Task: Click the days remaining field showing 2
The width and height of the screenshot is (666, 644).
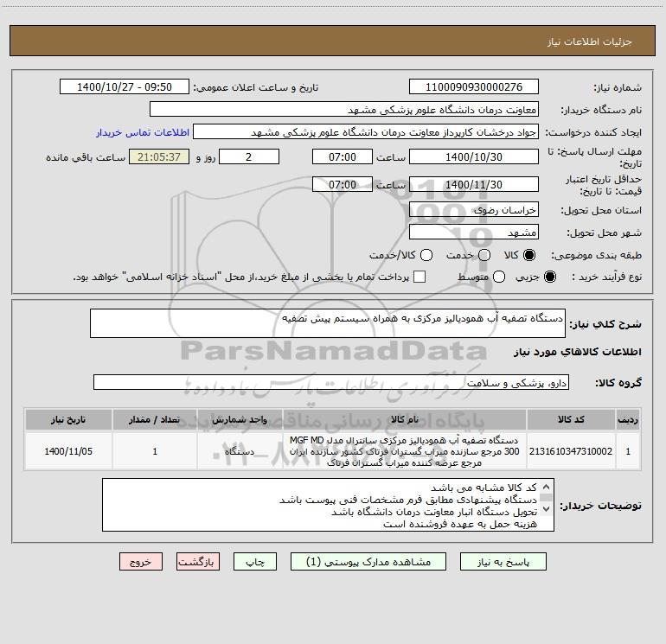Action: pyautogui.click(x=249, y=156)
